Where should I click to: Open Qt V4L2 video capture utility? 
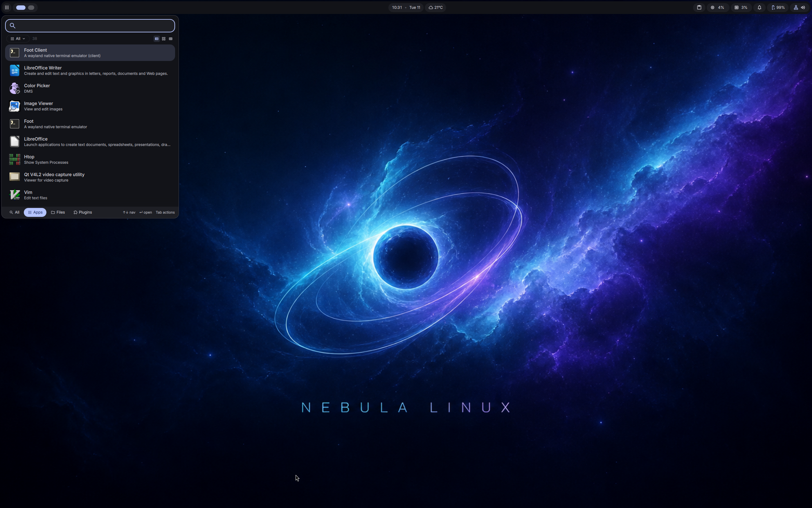tap(90, 177)
